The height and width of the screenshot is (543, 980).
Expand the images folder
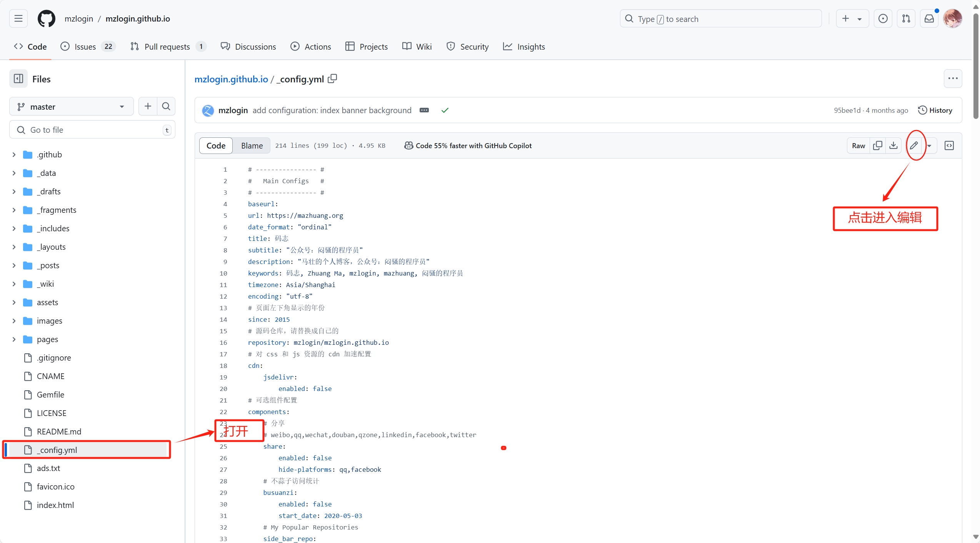14,321
